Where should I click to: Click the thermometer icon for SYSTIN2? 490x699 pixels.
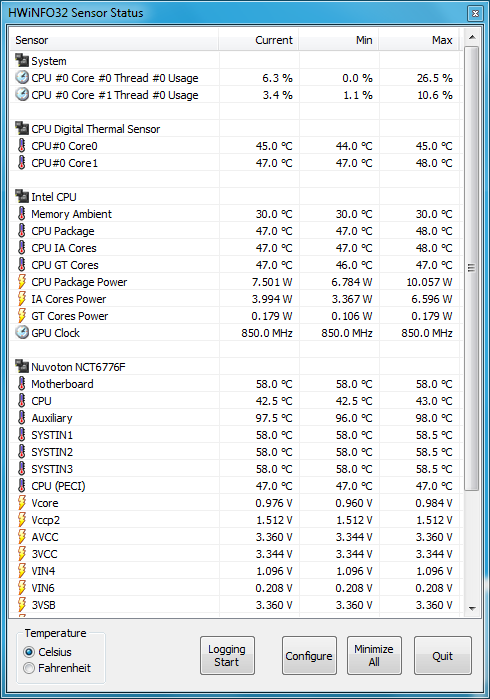[21, 452]
